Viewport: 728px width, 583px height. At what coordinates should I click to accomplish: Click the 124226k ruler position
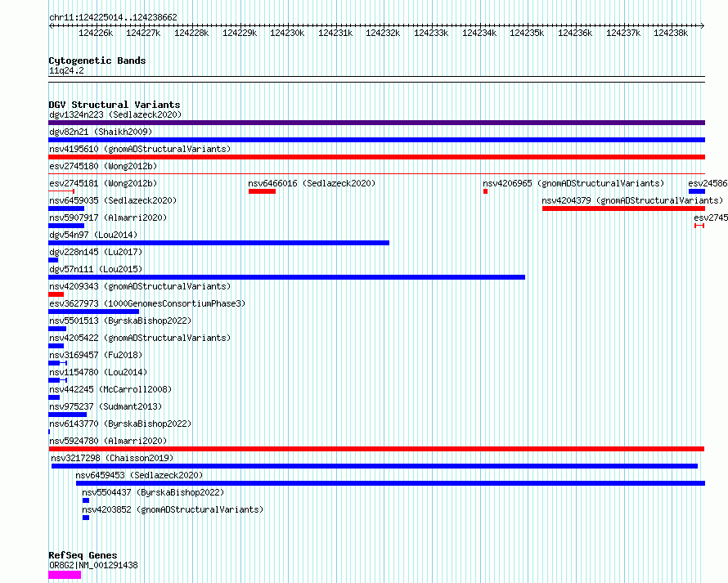pyautogui.click(x=96, y=33)
